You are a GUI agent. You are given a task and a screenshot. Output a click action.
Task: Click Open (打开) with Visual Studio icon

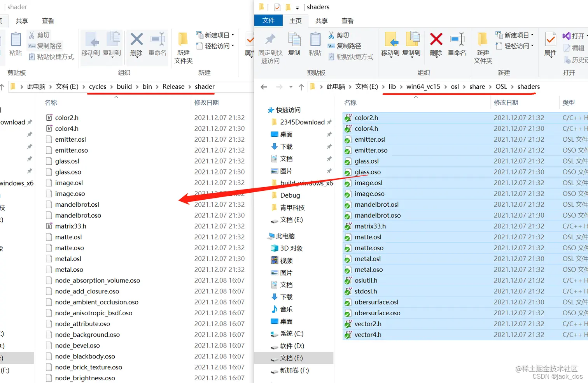(575, 36)
